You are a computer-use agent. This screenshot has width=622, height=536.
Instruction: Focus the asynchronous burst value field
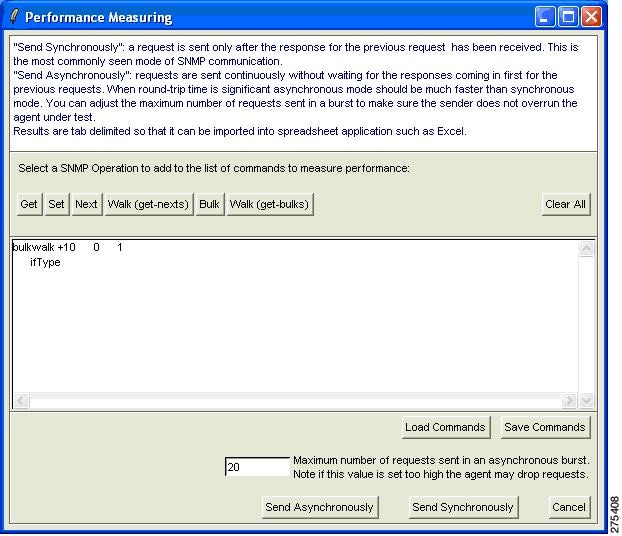point(257,467)
